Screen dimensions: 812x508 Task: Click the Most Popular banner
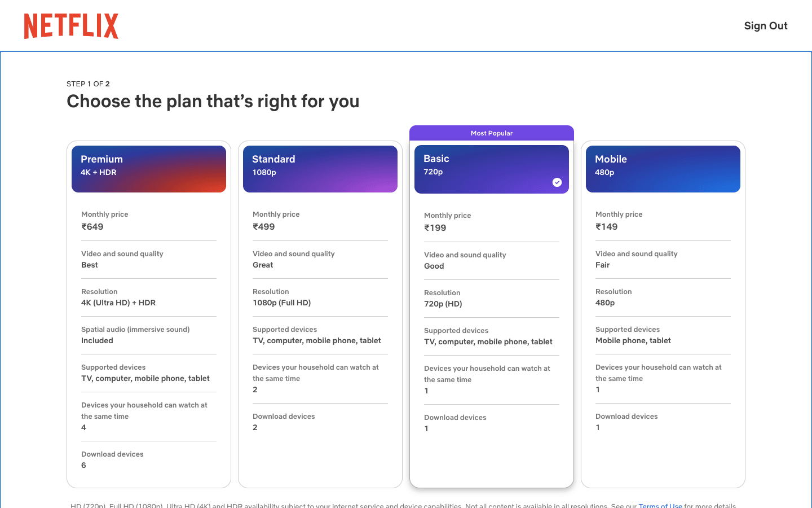[492, 133]
